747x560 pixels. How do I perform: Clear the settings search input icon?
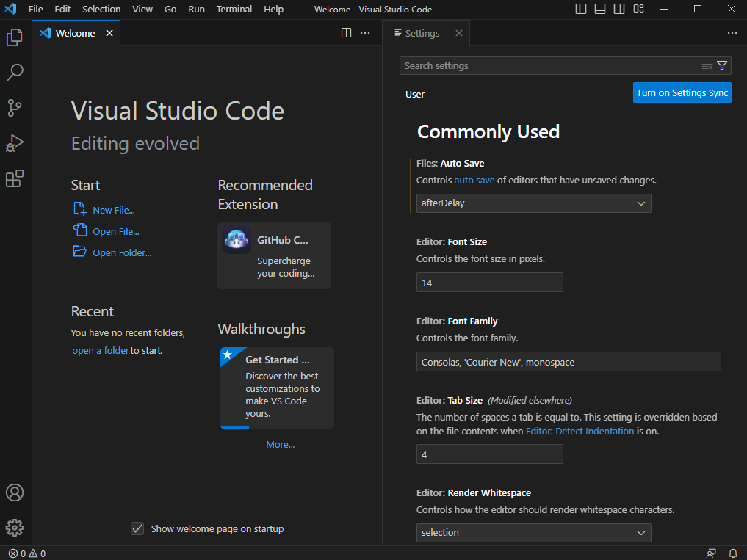(707, 66)
